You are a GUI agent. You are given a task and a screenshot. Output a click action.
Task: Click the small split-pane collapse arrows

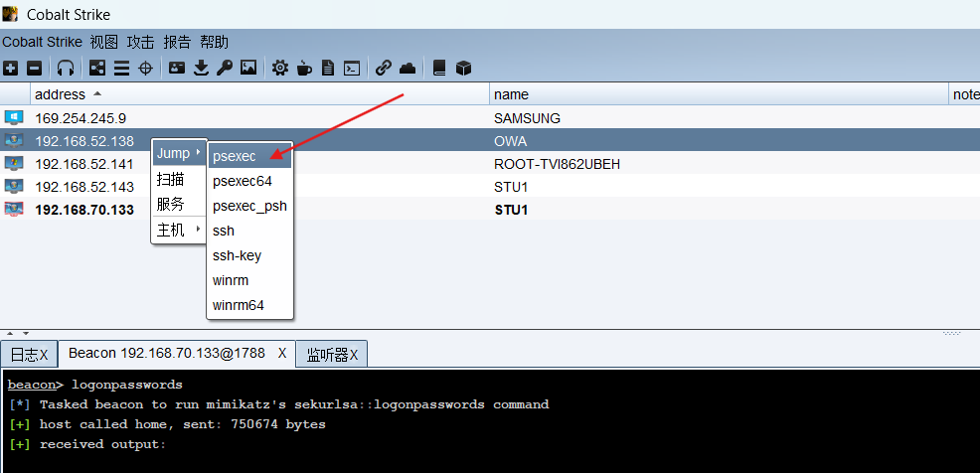point(17,334)
